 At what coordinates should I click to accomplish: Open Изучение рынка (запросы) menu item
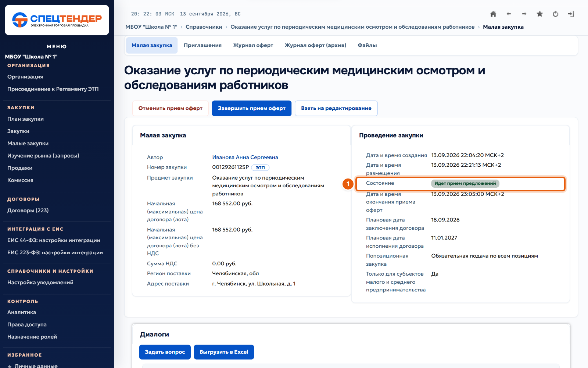point(43,156)
